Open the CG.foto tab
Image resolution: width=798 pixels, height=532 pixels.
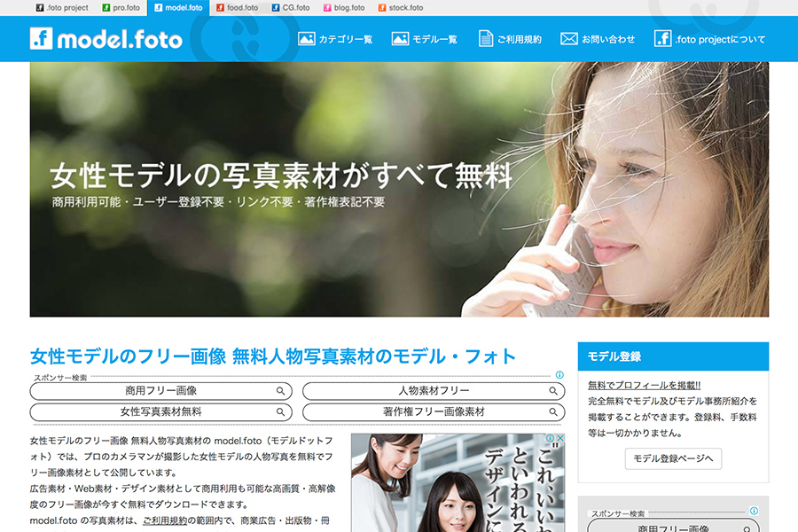(291, 8)
